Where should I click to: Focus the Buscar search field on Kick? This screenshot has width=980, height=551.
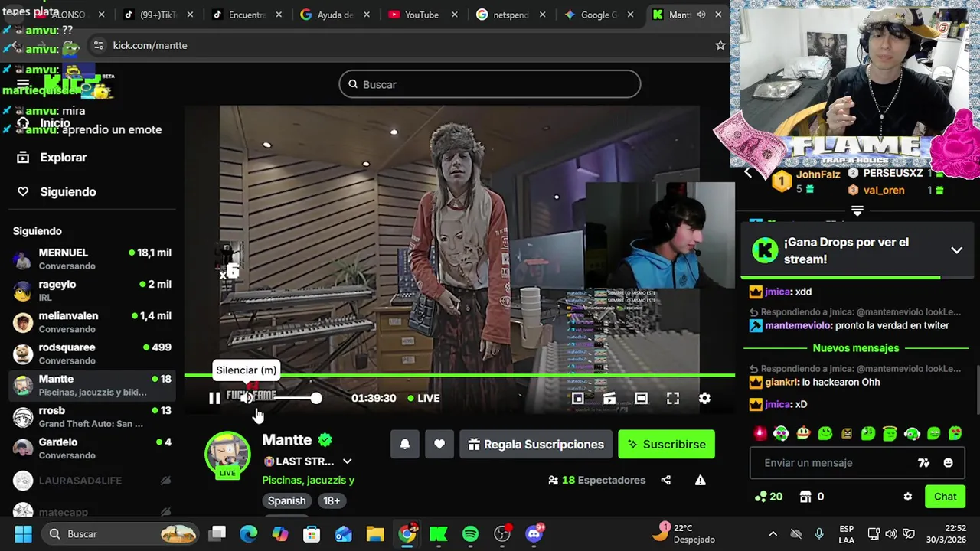point(490,84)
